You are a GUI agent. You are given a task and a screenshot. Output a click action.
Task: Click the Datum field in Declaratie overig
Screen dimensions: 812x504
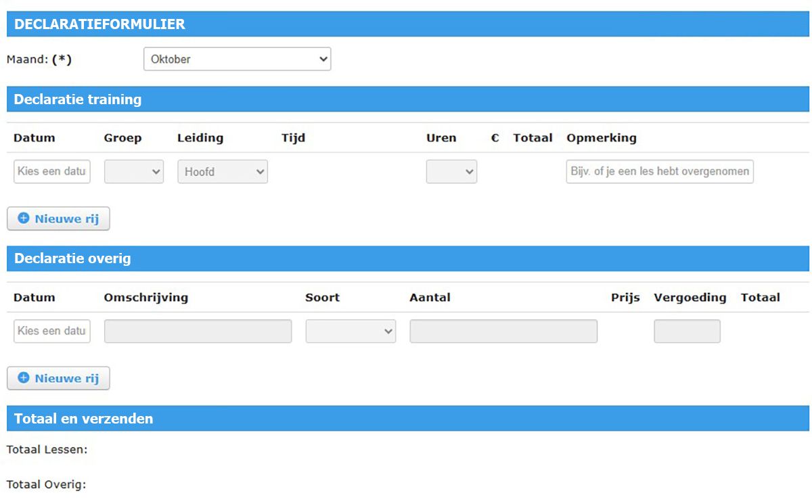(x=52, y=331)
